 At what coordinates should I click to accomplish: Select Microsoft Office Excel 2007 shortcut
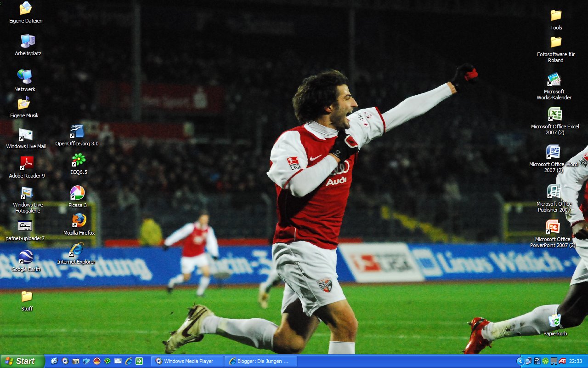click(x=555, y=114)
